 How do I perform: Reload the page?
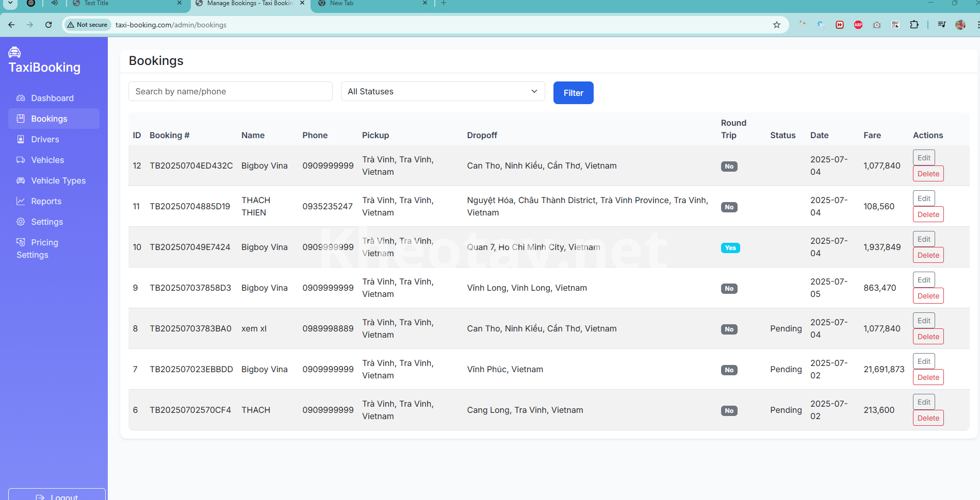coord(48,25)
